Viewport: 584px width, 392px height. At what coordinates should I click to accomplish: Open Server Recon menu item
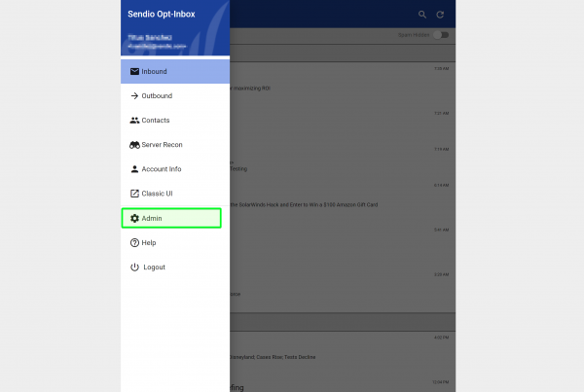pos(175,145)
